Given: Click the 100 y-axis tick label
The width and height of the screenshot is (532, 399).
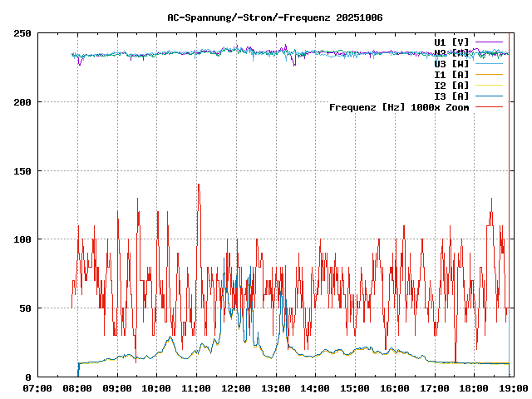Looking at the screenshot, I should (22, 239).
